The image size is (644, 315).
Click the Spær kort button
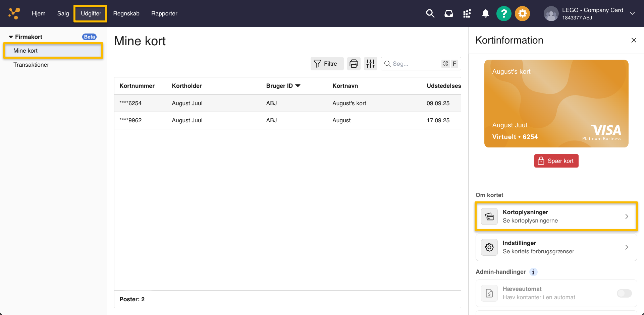point(556,161)
